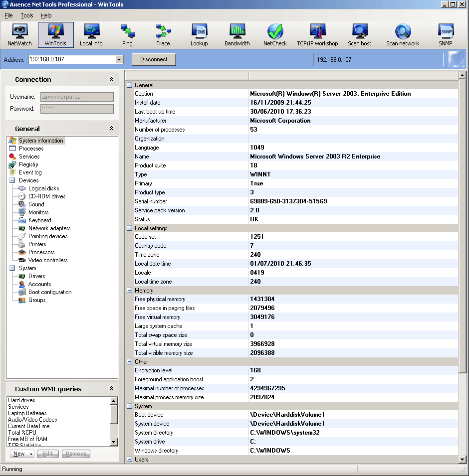Select the WinTools toolbar icon

coord(55,34)
